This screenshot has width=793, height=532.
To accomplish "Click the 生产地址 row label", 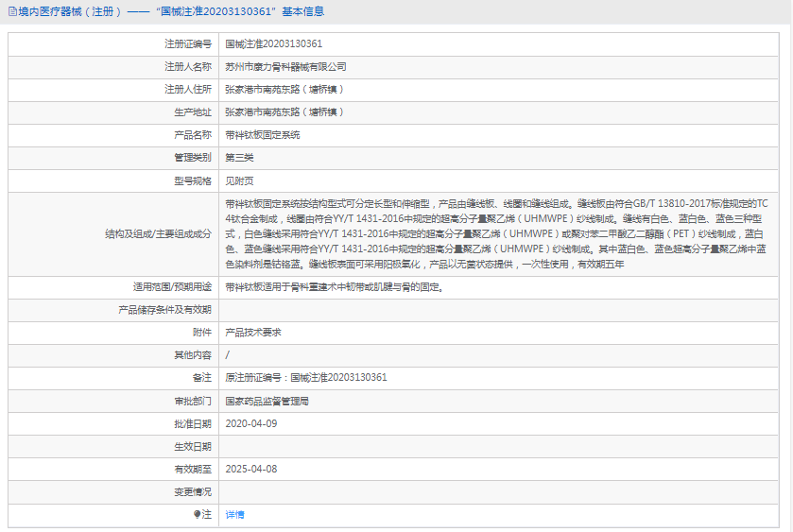I will pyautogui.click(x=193, y=112).
